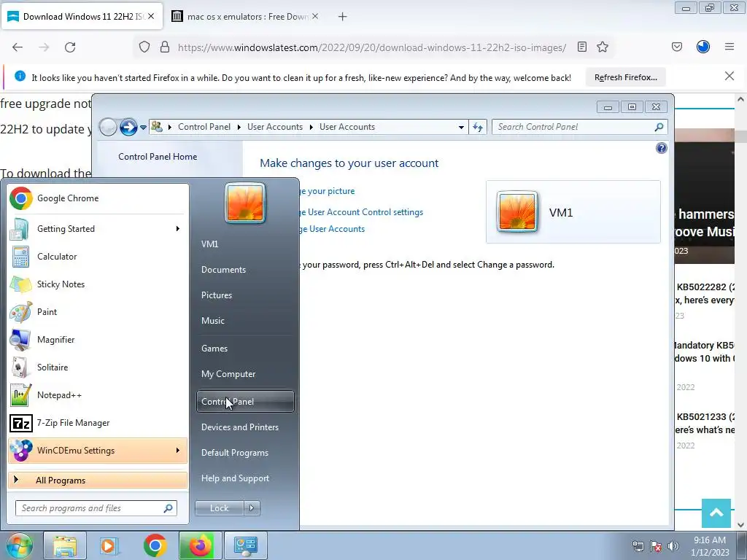Click the Lock button
The image size is (747, 560).
click(x=219, y=508)
